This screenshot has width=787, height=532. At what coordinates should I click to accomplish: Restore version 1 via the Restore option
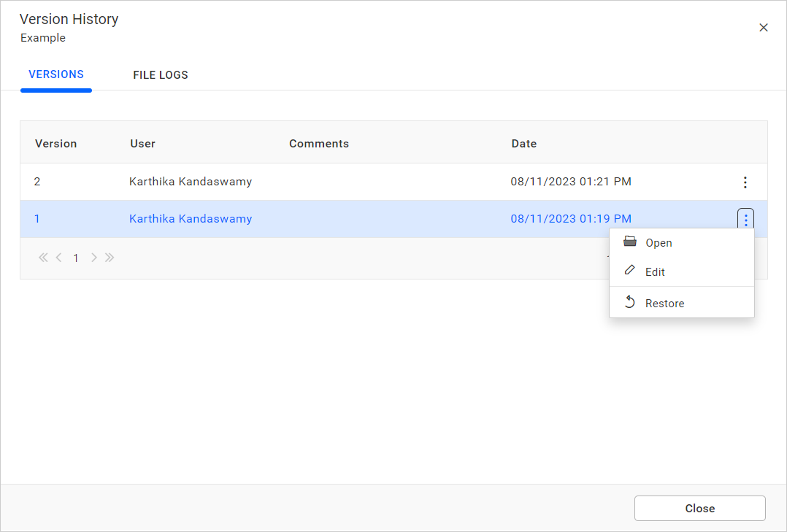click(x=664, y=304)
